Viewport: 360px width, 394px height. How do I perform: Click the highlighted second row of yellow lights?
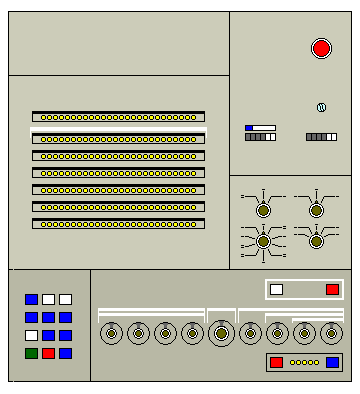coord(118,139)
